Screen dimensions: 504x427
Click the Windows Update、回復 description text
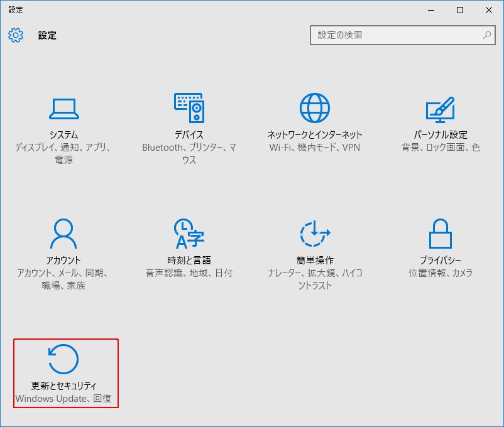(66, 399)
